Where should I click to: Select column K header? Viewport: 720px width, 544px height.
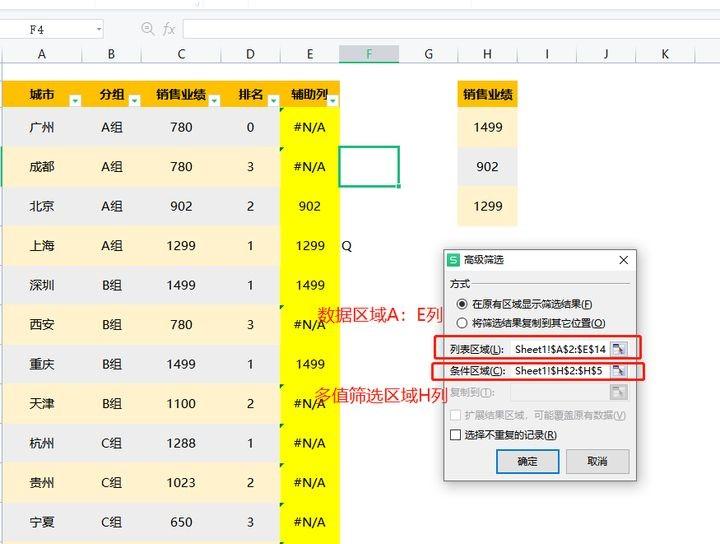point(665,54)
